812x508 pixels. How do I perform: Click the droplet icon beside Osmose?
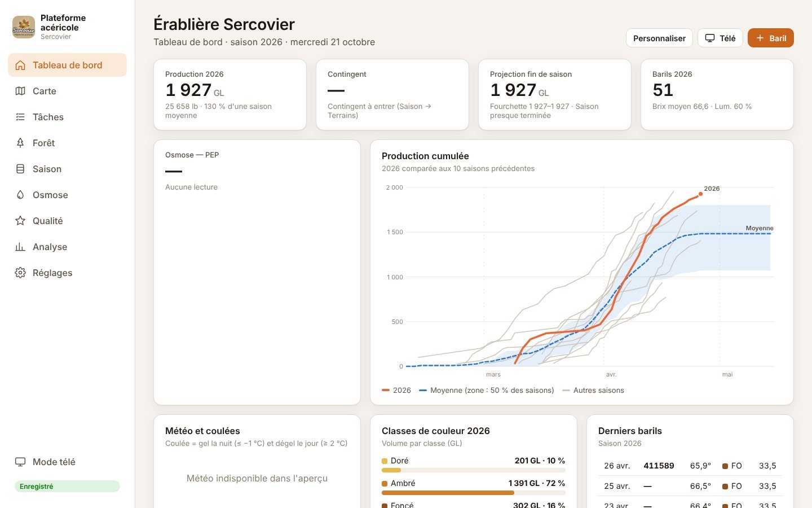(20, 195)
